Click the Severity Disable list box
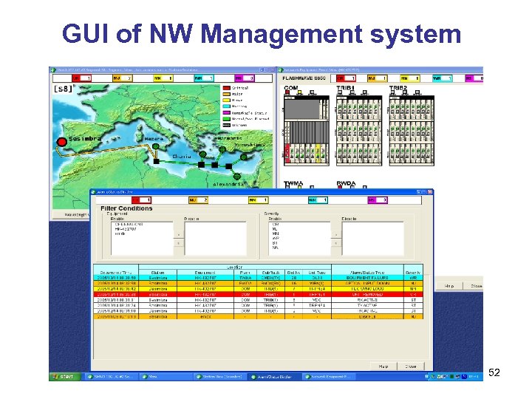This screenshot has height=399, width=532. click(373, 239)
